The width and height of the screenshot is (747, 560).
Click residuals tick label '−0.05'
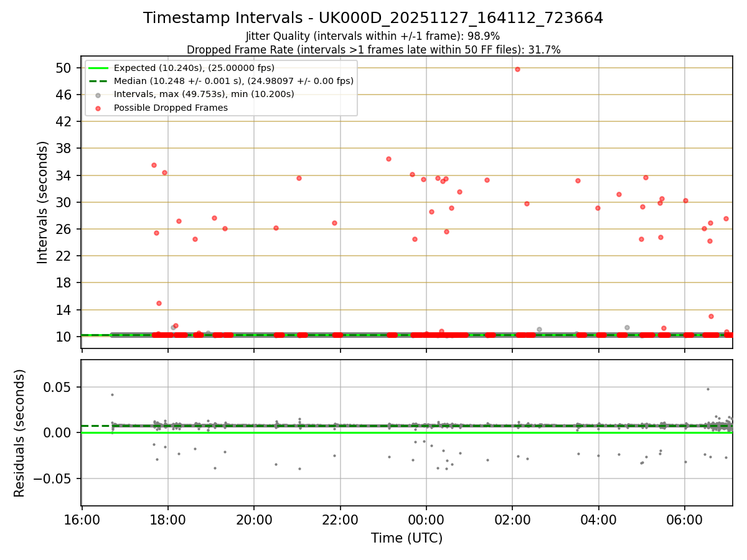[52, 478]
